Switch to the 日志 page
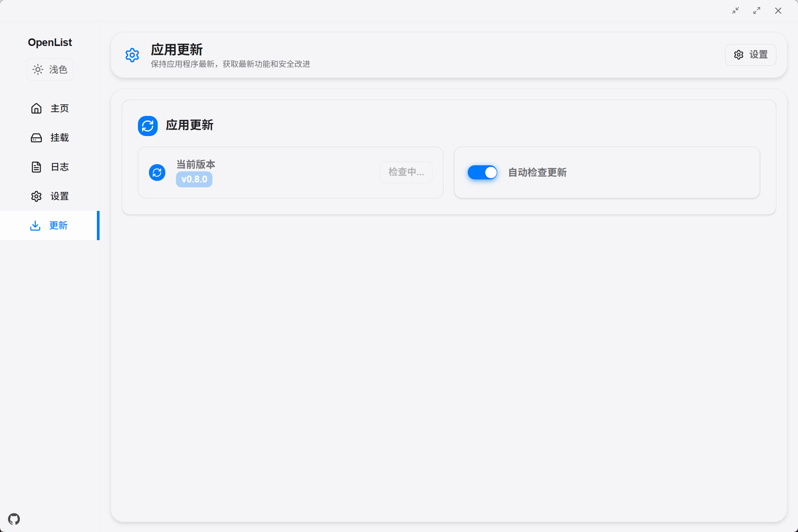The width and height of the screenshot is (798, 532). tap(60, 167)
